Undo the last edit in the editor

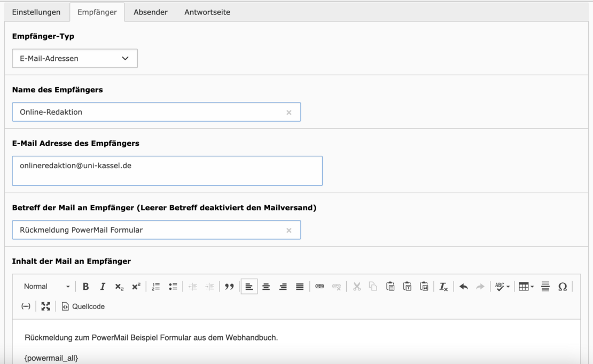click(x=464, y=287)
